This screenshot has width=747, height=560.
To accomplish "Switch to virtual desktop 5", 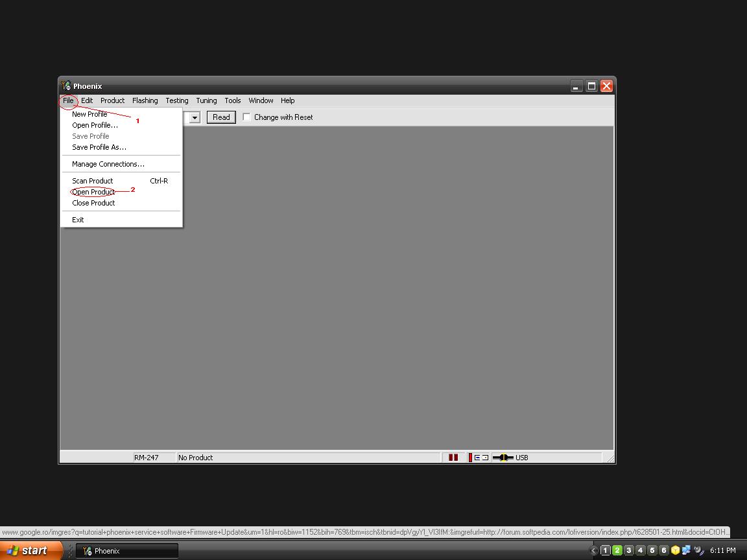I will (652, 550).
